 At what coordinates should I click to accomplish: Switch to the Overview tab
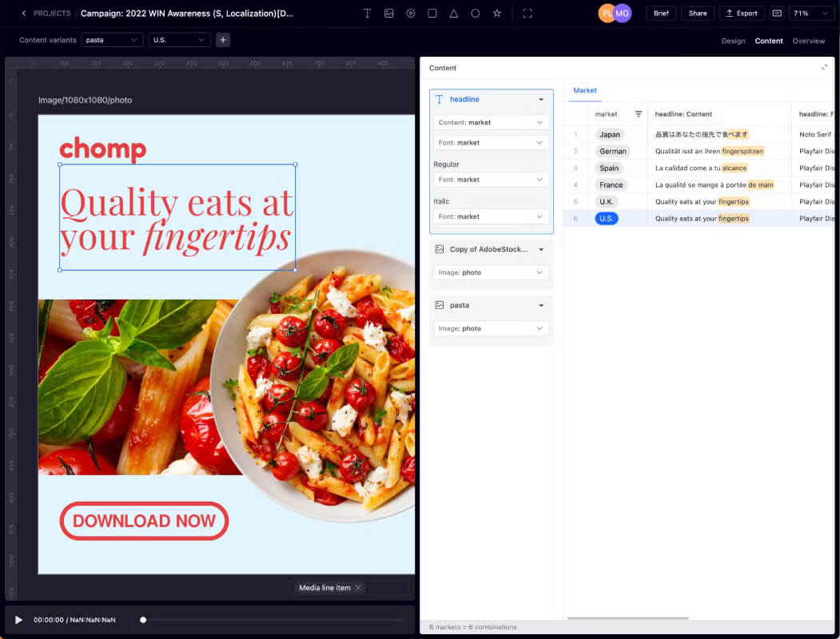point(808,41)
